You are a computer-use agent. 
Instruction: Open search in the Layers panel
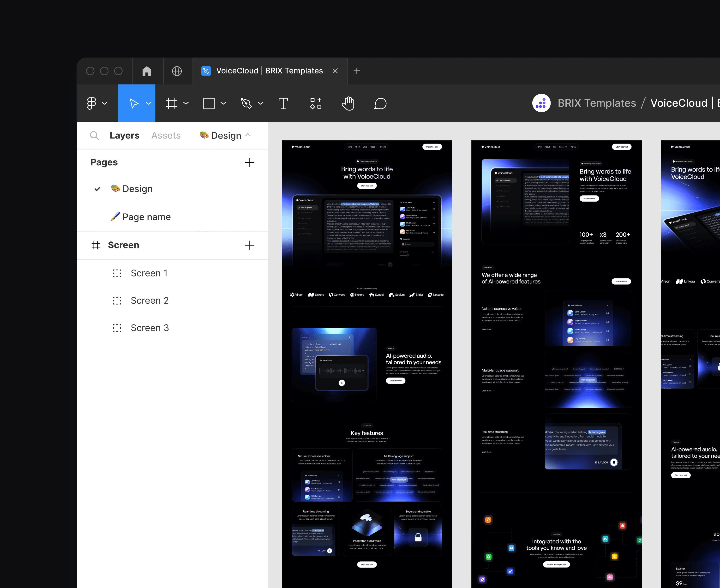coord(95,135)
